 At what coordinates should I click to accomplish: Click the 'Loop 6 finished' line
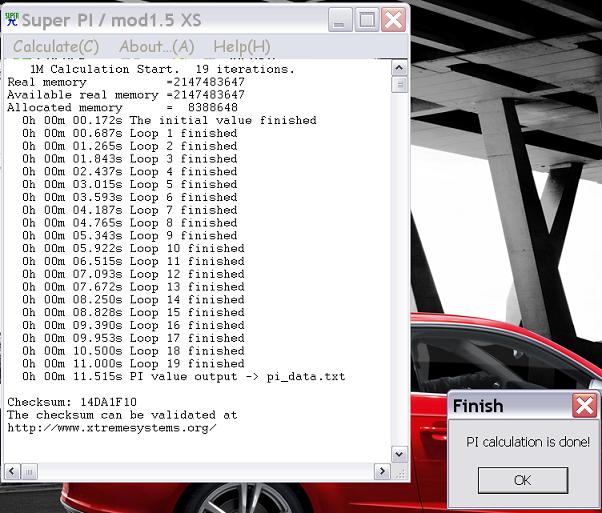[129, 197]
